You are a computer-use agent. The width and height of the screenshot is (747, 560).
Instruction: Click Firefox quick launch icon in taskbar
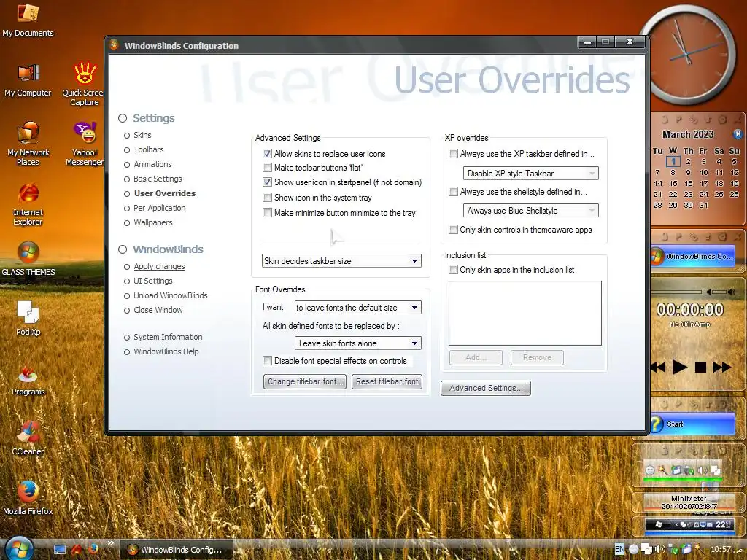coord(93,548)
